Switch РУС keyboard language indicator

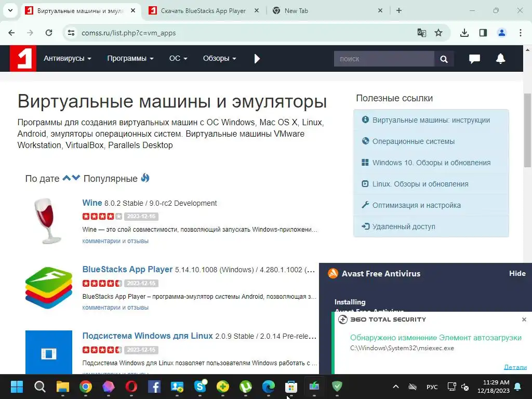pyautogui.click(x=432, y=387)
